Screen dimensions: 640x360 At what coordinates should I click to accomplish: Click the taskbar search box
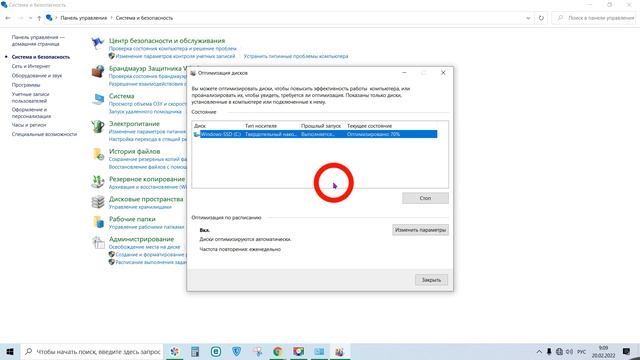[92, 351]
